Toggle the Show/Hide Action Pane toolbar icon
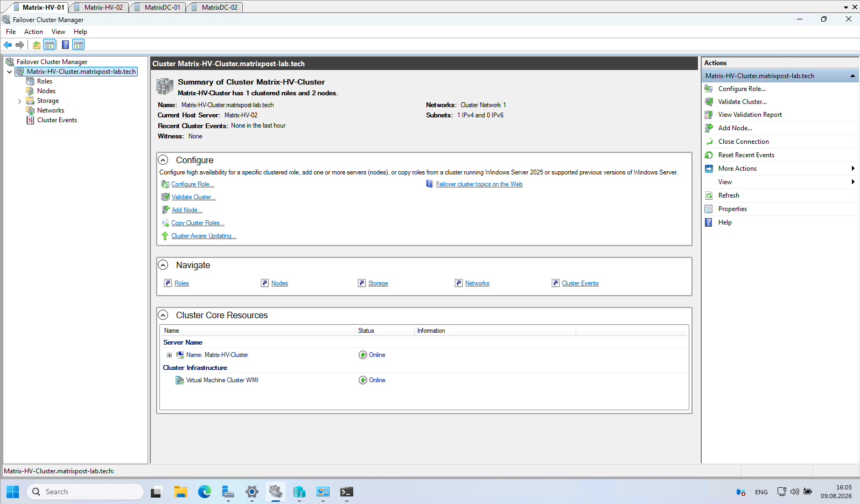This screenshot has width=860, height=504. point(79,45)
